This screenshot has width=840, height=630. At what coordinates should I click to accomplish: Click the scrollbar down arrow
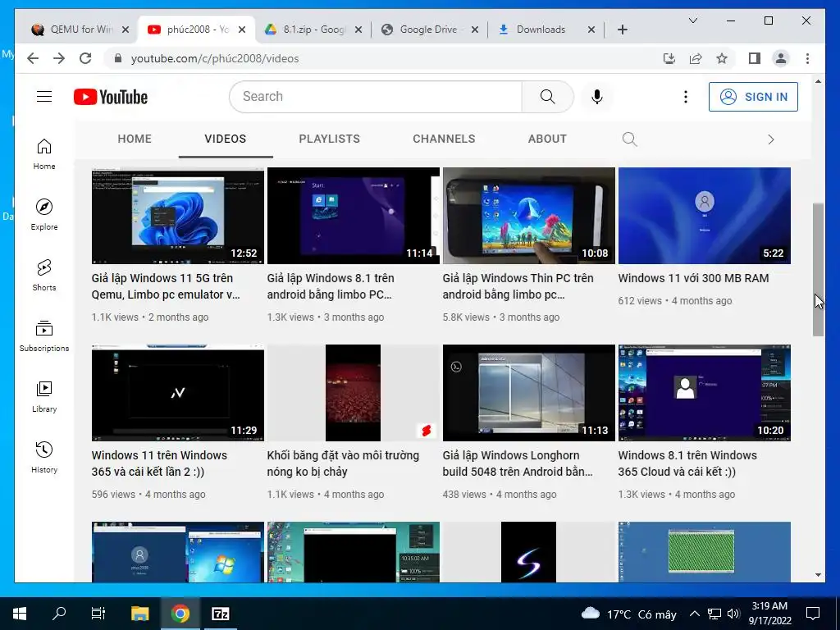click(x=818, y=575)
